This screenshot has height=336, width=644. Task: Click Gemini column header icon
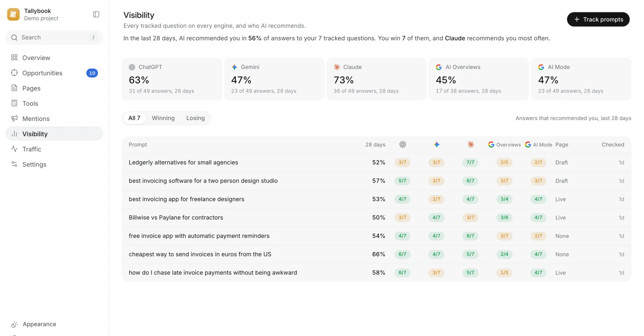click(x=437, y=144)
